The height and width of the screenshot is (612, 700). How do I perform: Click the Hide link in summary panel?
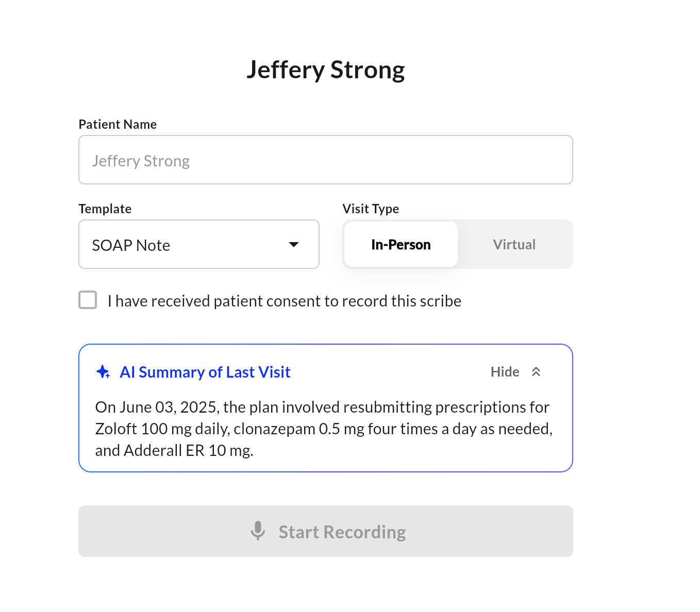505,372
